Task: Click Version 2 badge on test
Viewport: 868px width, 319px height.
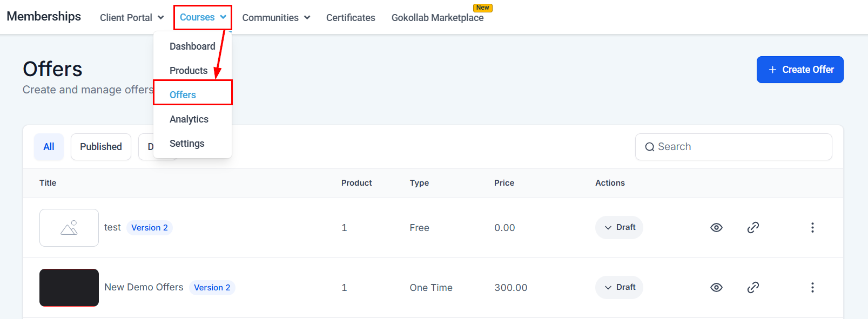Action: (x=150, y=228)
